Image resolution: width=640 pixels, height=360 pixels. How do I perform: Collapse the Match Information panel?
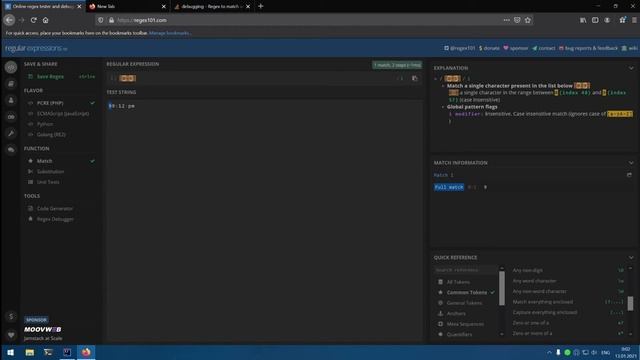click(x=631, y=163)
